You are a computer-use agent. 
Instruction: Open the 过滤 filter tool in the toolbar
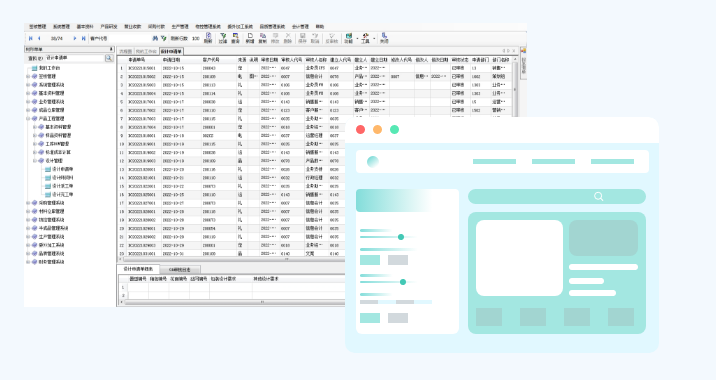click(223, 38)
